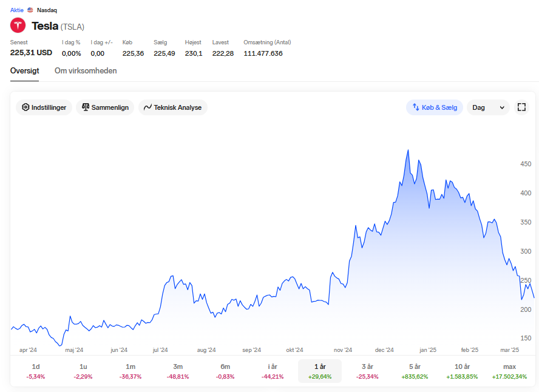Select the 5 år time range
The image size is (539, 392).
tap(415, 371)
